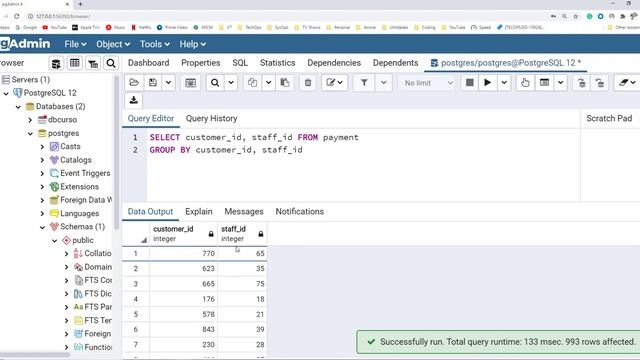Viewport: 640px width, 360px height.
Task: Open file with the folder toolbar icon
Action: (x=134, y=83)
